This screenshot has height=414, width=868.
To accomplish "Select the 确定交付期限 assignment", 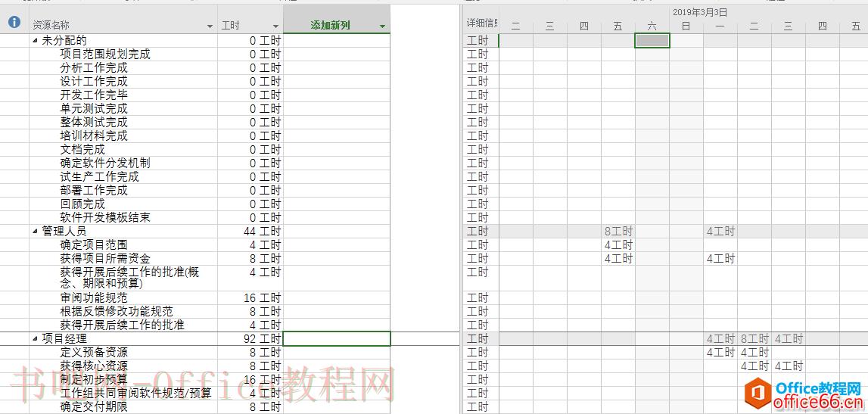I will pos(94,406).
